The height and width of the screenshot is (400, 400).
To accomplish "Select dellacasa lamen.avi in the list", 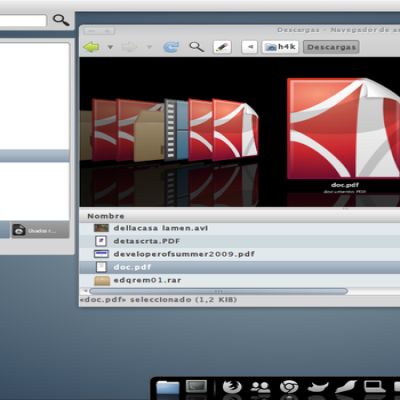I will pyautogui.click(x=239, y=228).
